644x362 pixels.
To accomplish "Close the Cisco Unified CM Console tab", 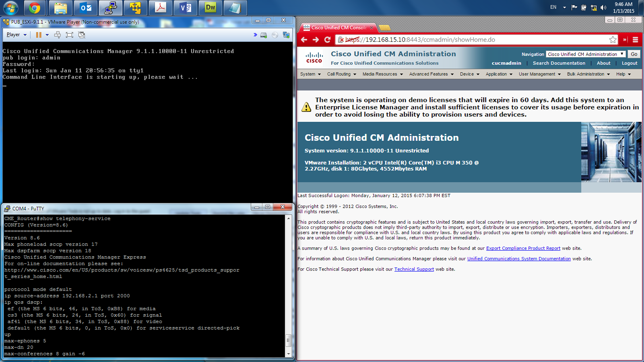I will point(371,28).
